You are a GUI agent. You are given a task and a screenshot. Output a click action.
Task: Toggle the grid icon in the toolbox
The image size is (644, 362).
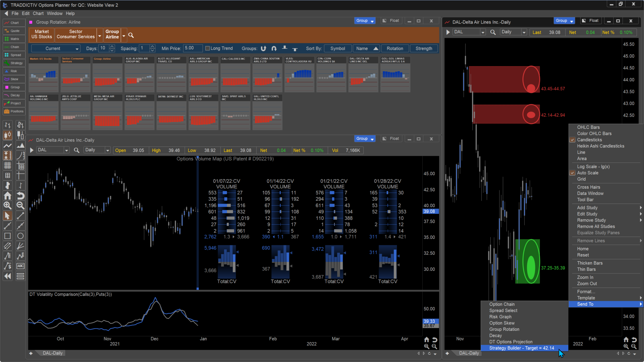coord(8,165)
